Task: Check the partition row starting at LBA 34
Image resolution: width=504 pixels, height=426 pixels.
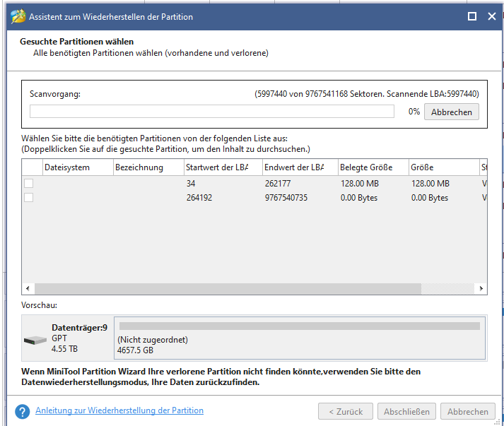Action: click(28, 184)
